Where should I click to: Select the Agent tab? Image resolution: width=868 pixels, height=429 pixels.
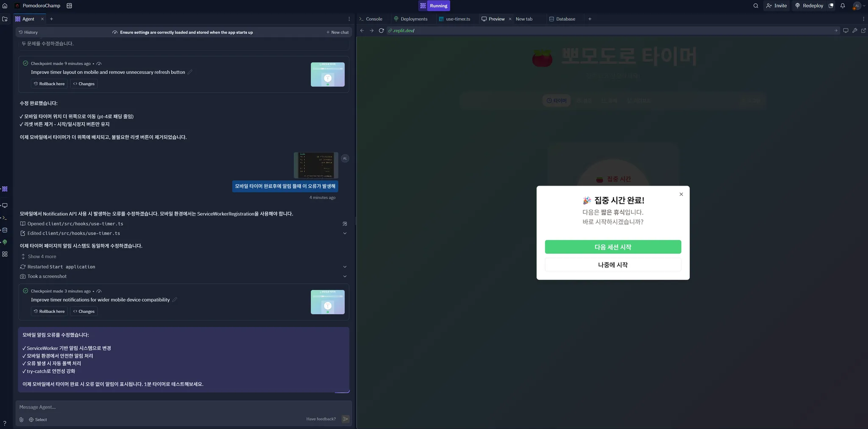coord(25,19)
